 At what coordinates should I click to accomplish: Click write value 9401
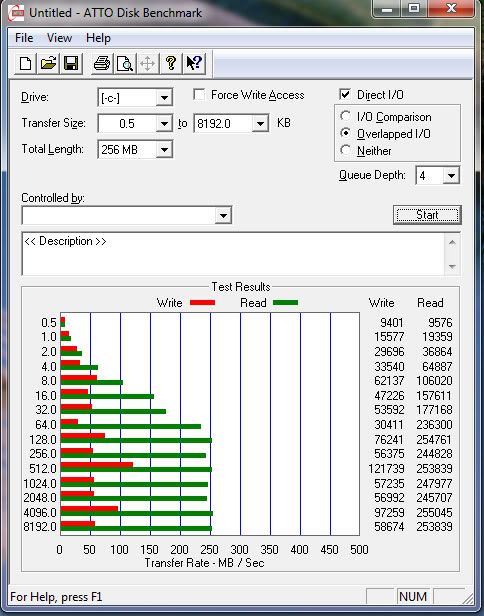(x=392, y=323)
